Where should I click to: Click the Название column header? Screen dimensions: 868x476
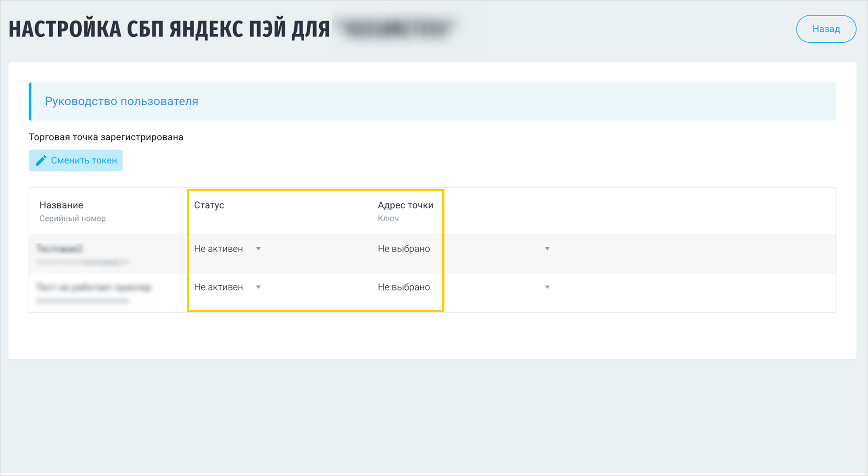pyautogui.click(x=61, y=205)
